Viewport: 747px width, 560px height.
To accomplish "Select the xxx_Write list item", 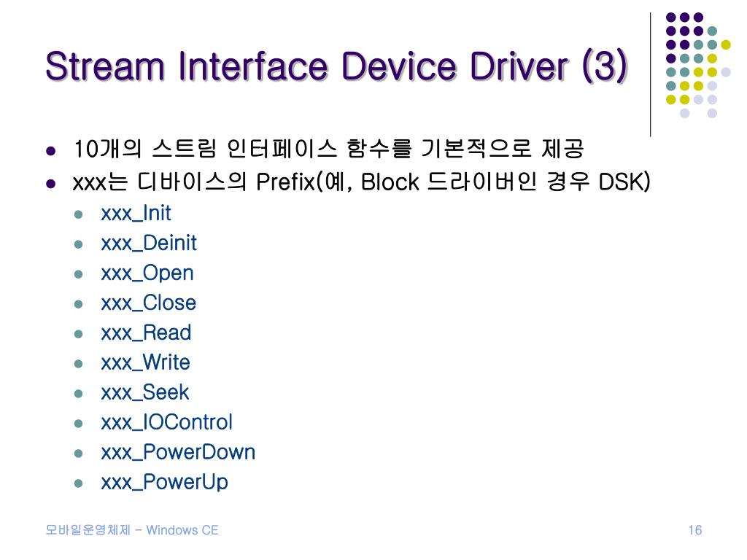I will tap(145, 363).
